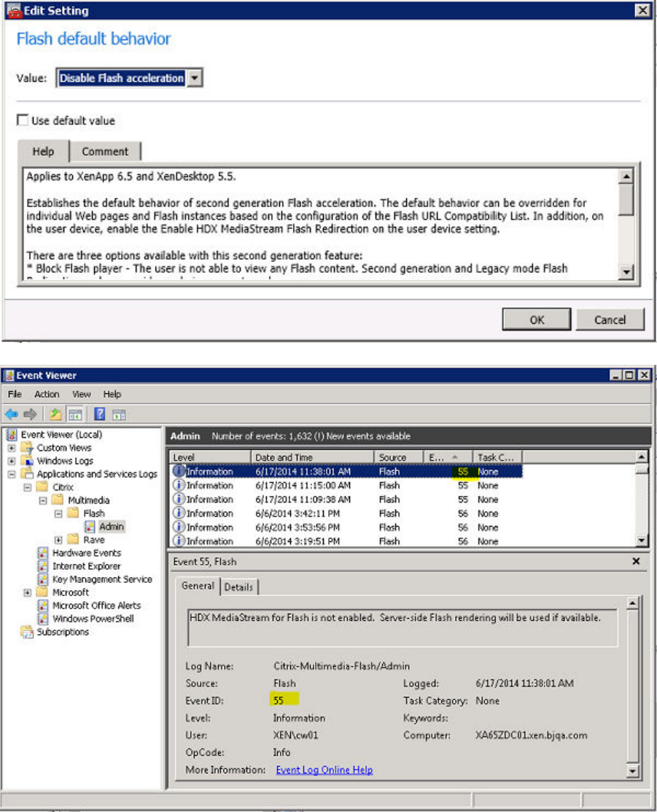This screenshot has height=812, width=657.
Task: Click the Admin log icon under Flash
Action: click(90, 527)
